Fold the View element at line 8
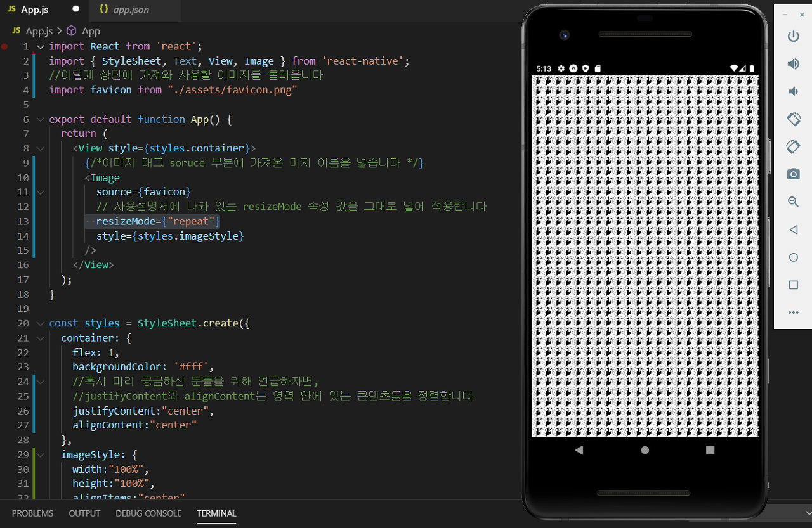 [x=41, y=148]
